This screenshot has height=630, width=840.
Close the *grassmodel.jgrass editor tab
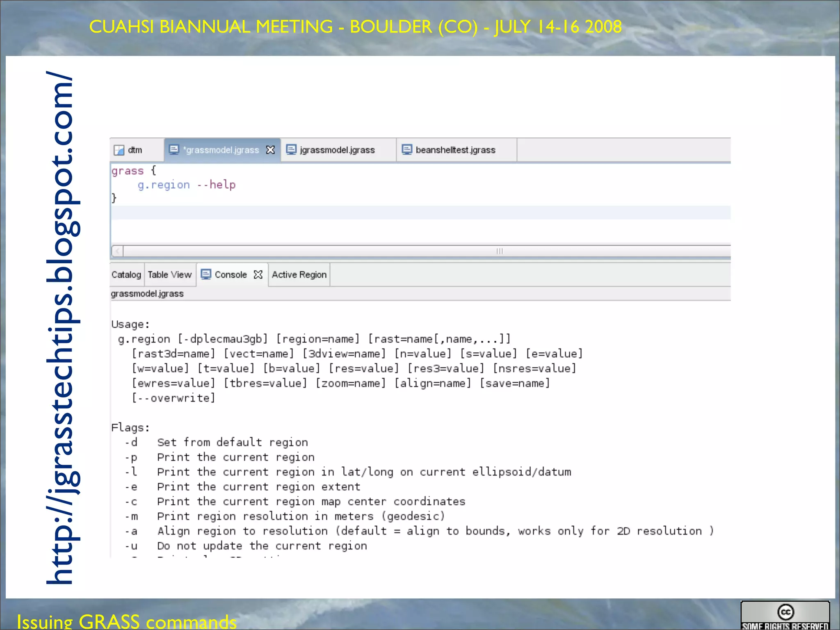click(x=270, y=150)
